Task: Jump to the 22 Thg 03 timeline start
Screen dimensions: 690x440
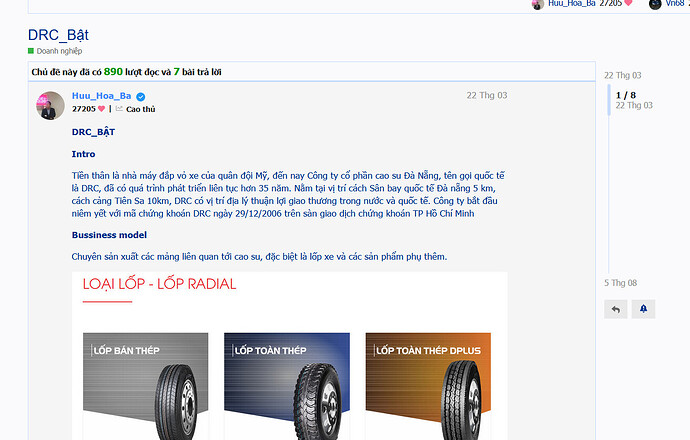Action: 623,75
